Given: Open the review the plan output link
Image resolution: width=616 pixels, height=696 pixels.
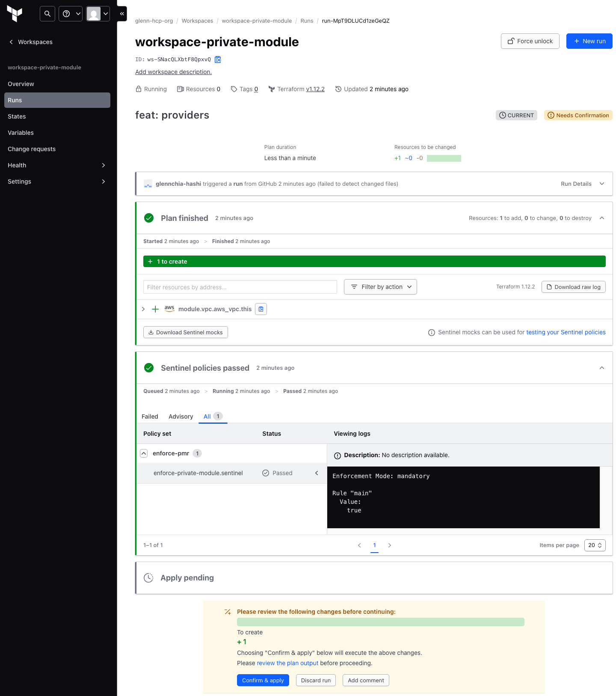Looking at the screenshot, I should click(287, 663).
